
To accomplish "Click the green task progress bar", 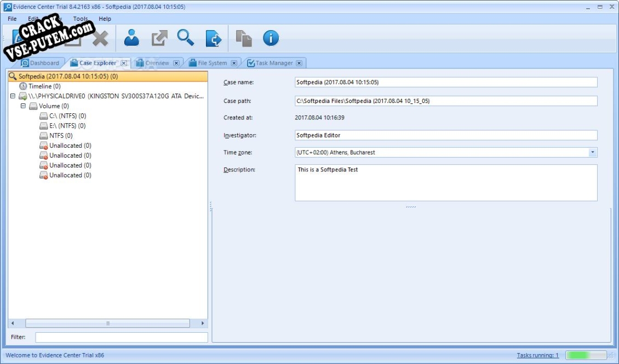I will click(x=586, y=355).
